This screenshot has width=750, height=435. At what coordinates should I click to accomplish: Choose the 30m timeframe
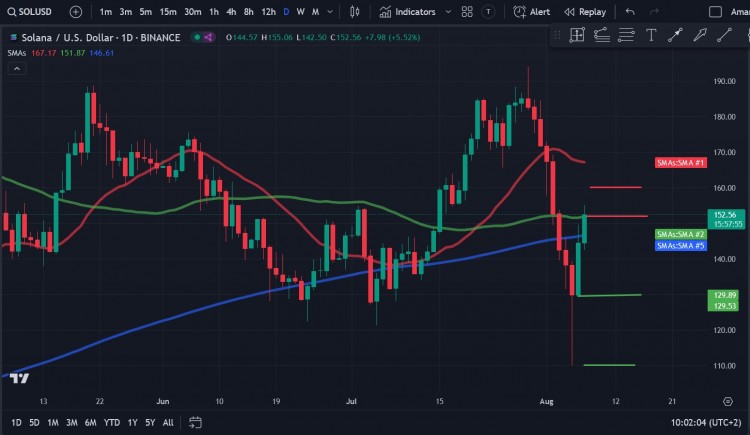pos(193,11)
